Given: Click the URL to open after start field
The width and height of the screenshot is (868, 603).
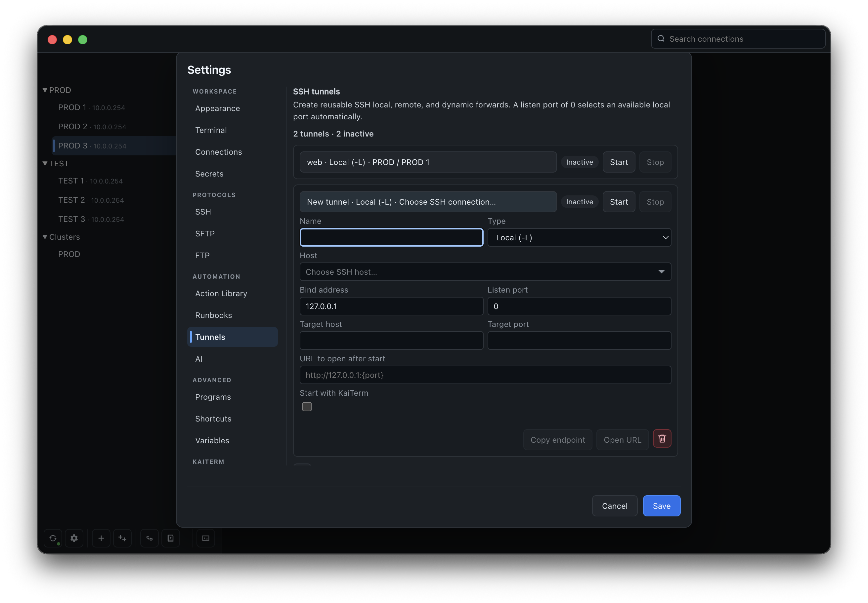Looking at the screenshot, I should pos(485,375).
